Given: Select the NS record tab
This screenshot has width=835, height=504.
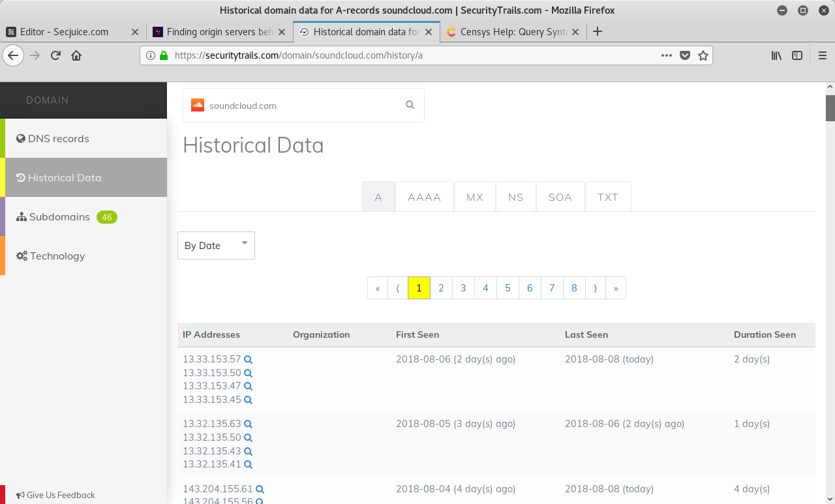Looking at the screenshot, I should click(x=516, y=197).
